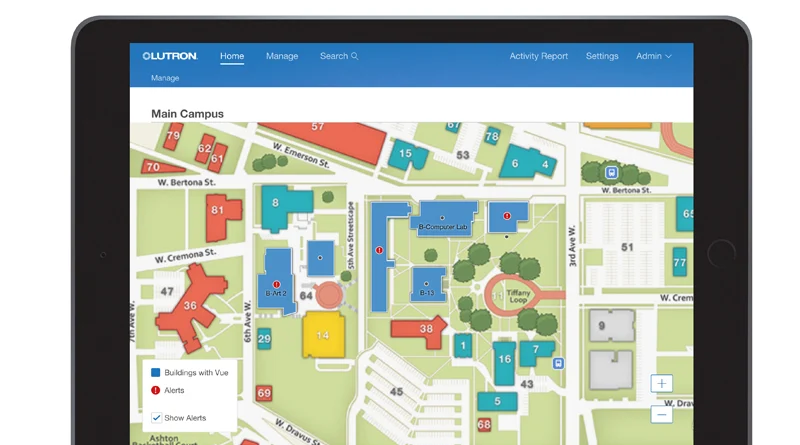Screen dimensions: 800x445
Task: Click parking lot 51 label
Action: 628,248
